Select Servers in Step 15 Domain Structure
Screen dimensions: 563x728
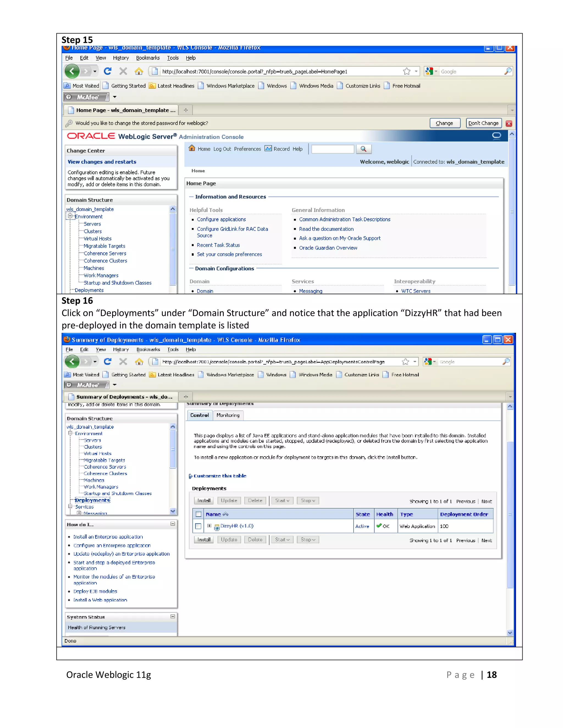pyautogui.click(x=92, y=224)
